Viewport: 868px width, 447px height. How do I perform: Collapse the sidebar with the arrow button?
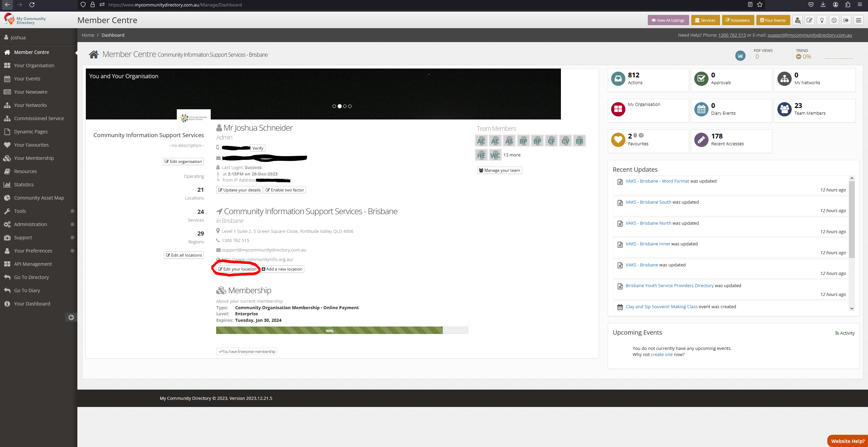[x=71, y=317]
